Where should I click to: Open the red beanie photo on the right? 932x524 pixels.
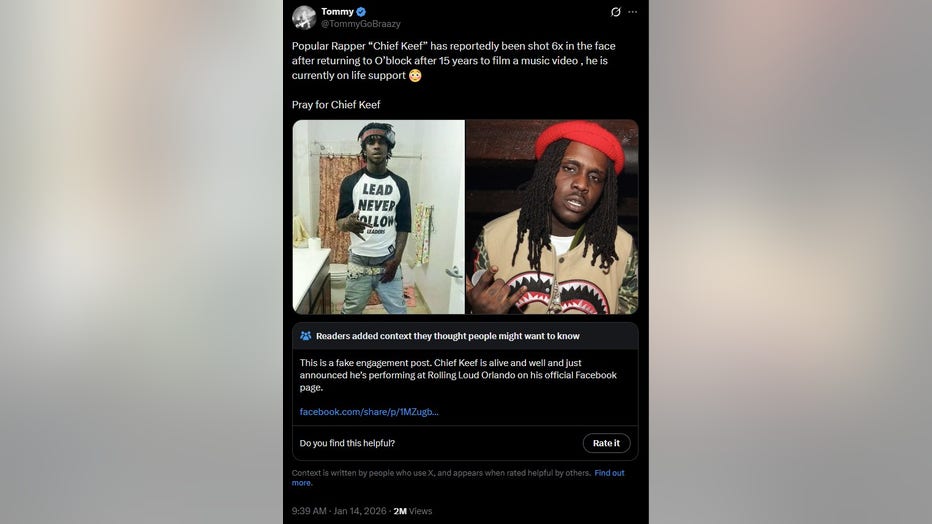click(x=552, y=217)
